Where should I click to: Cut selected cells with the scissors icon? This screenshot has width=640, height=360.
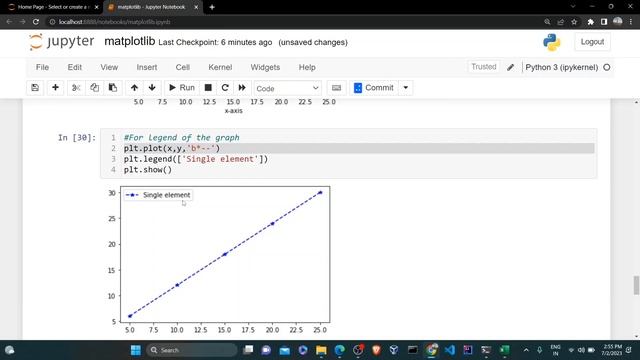coord(76,88)
